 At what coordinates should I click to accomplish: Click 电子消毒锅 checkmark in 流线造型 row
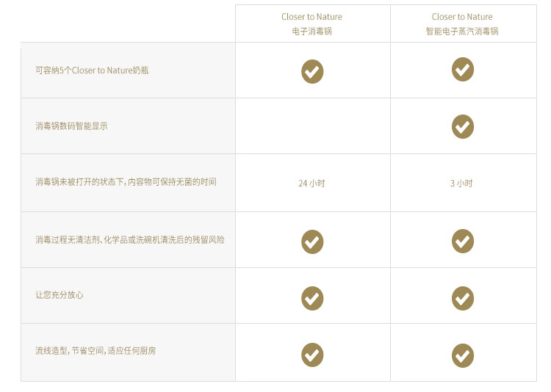pyautogui.click(x=312, y=355)
